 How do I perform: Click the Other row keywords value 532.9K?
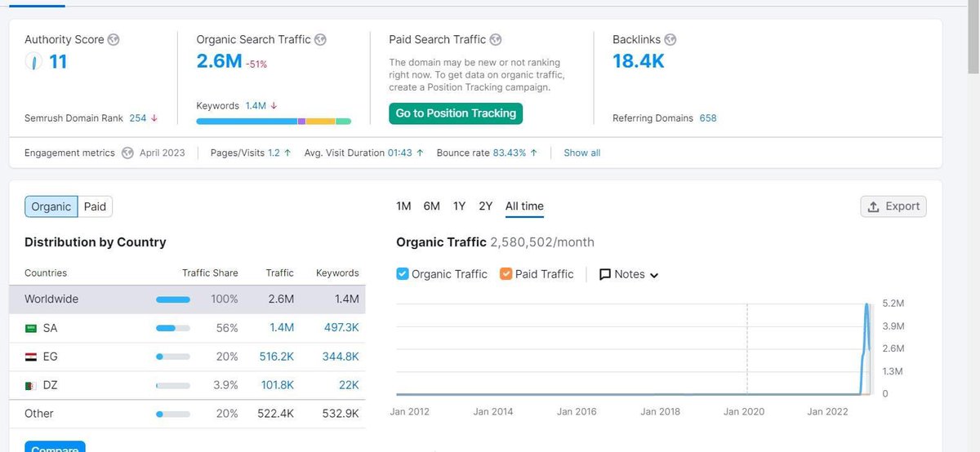point(341,414)
